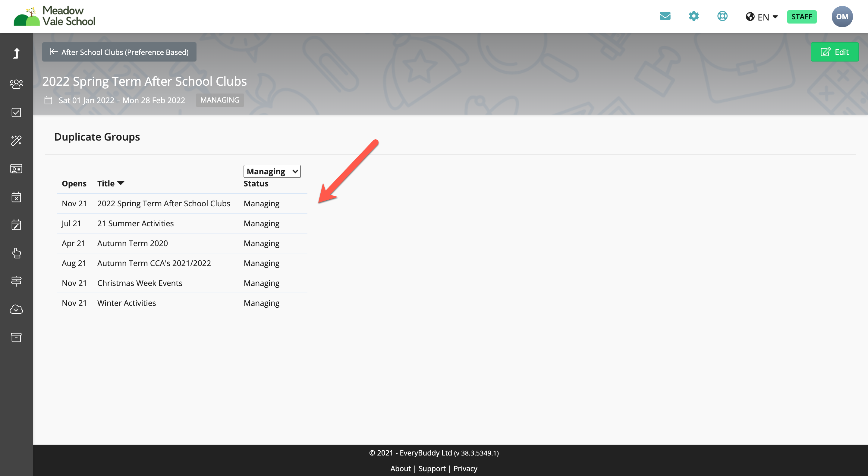
Task: Select 2022 Spring Term After School Clubs row
Action: click(182, 203)
